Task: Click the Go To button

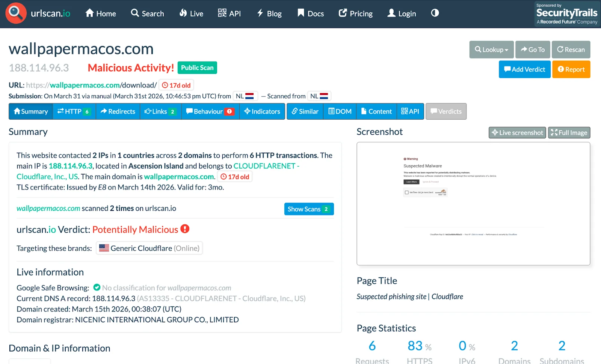Action: click(532, 50)
